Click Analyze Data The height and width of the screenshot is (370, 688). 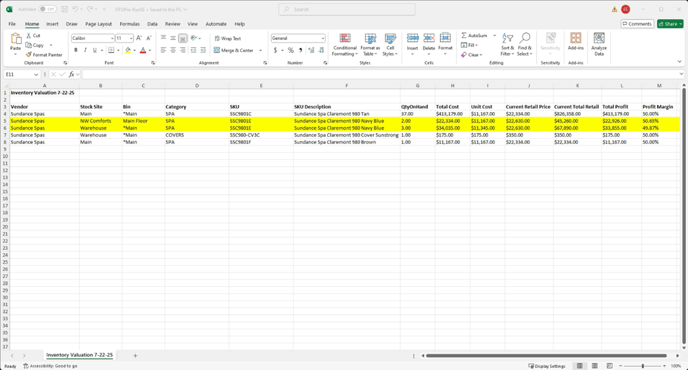click(599, 44)
